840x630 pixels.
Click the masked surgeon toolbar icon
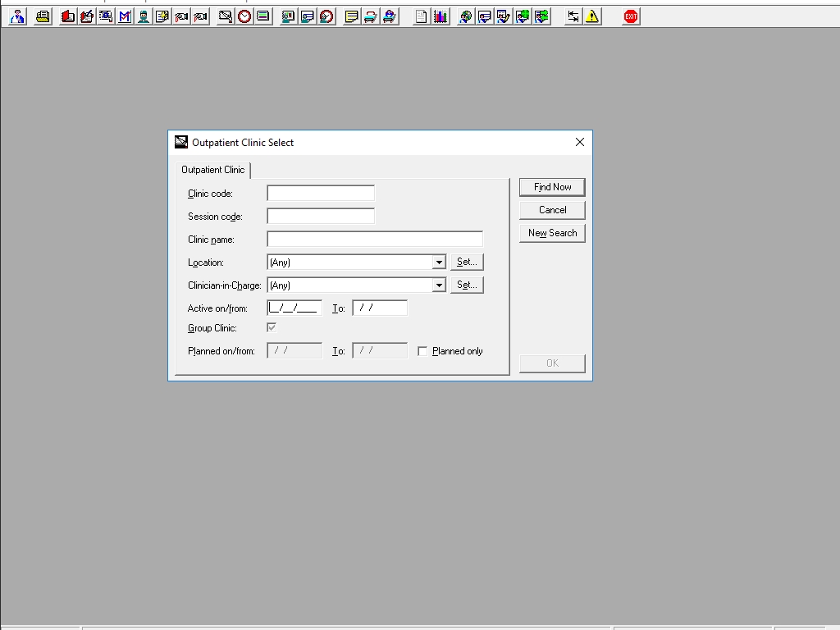pyautogui.click(x=144, y=16)
